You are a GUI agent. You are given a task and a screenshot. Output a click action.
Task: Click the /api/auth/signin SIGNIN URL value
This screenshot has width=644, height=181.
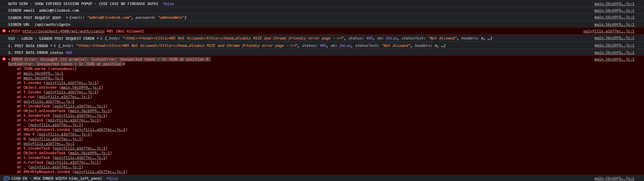[x=52, y=24]
